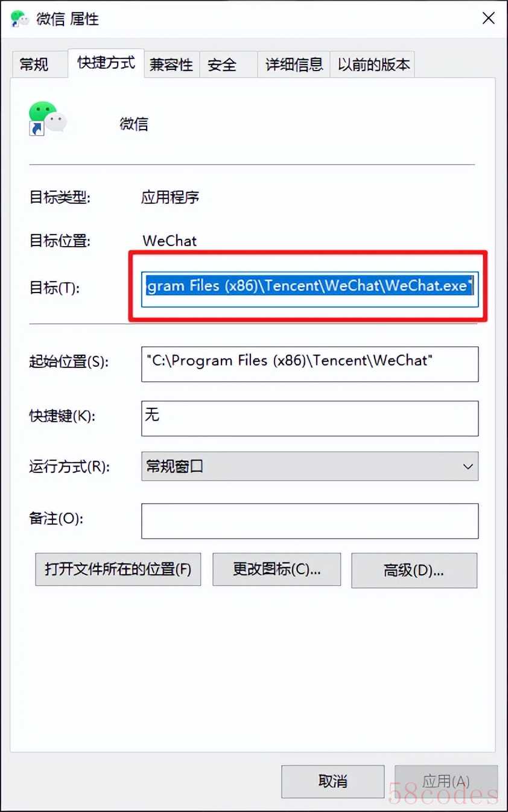Focus the 起始位置(S) text field
Viewport: 508px width, 812px height.
coord(310,364)
